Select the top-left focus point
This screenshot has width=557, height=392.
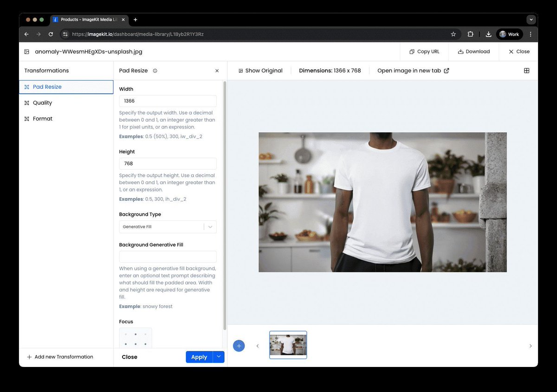click(126, 334)
